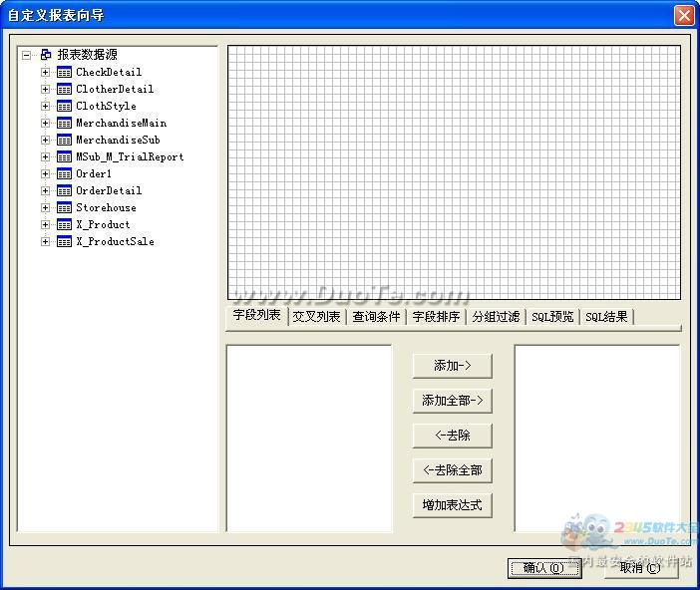Open the 字段排序 tab
Image resolution: width=700 pixels, height=590 pixels.
pyautogui.click(x=436, y=316)
